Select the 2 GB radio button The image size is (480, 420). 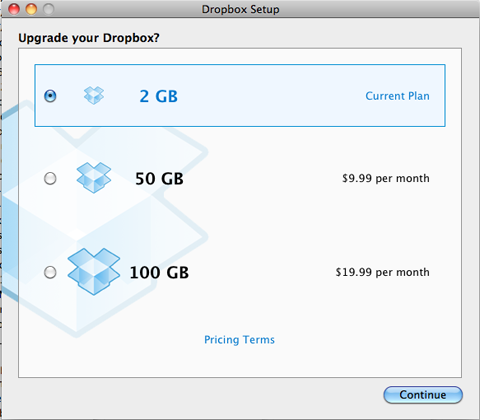[50, 96]
